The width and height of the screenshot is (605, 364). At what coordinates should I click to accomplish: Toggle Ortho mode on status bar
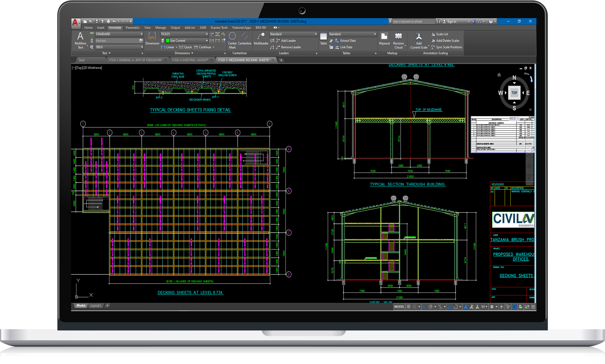click(x=425, y=307)
